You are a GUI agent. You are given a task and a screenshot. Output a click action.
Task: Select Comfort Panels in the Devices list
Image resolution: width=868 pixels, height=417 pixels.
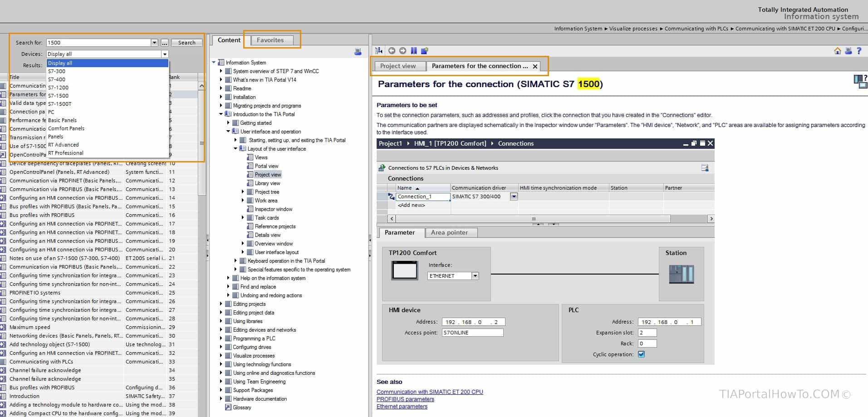pyautogui.click(x=66, y=128)
